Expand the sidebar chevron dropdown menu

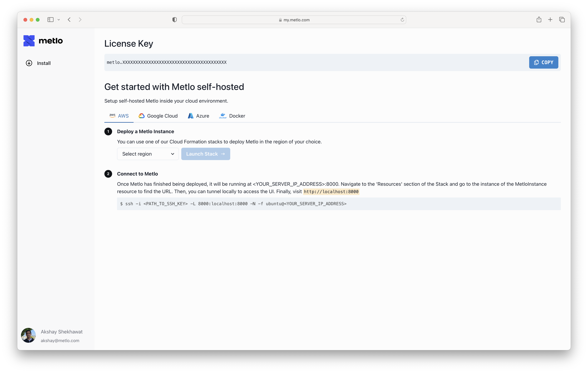coord(59,20)
